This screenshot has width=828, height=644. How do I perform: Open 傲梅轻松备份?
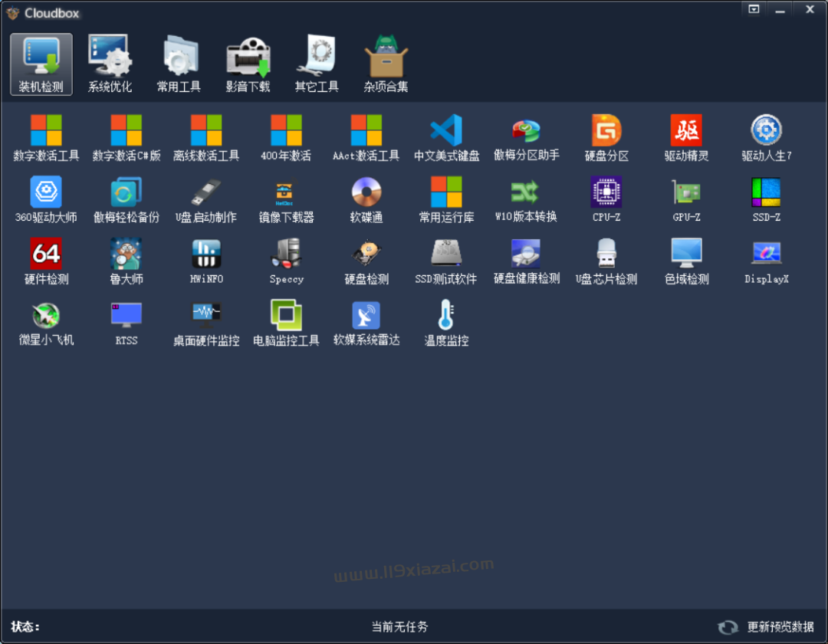point(127,199)
